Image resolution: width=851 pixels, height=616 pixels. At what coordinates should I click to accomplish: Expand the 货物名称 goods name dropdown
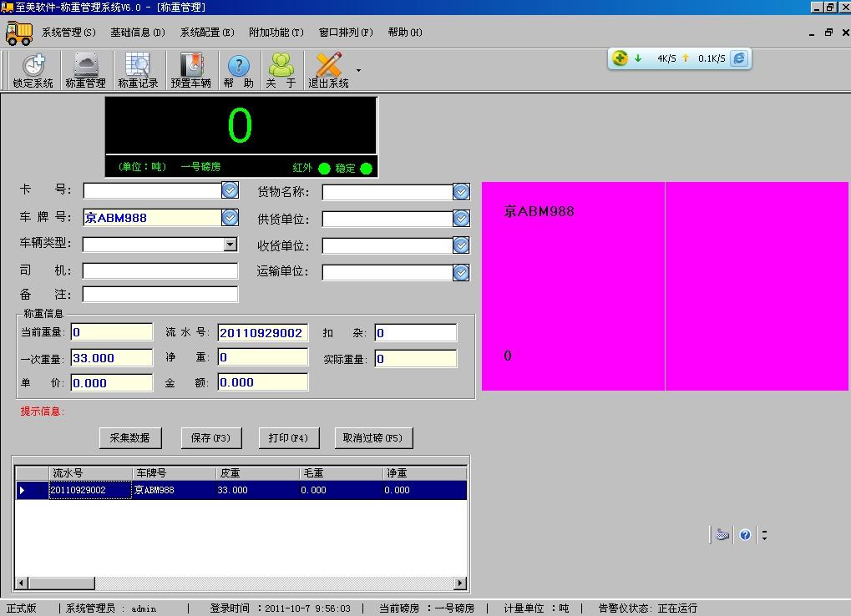pyautogui.click(x=461, y=192)
